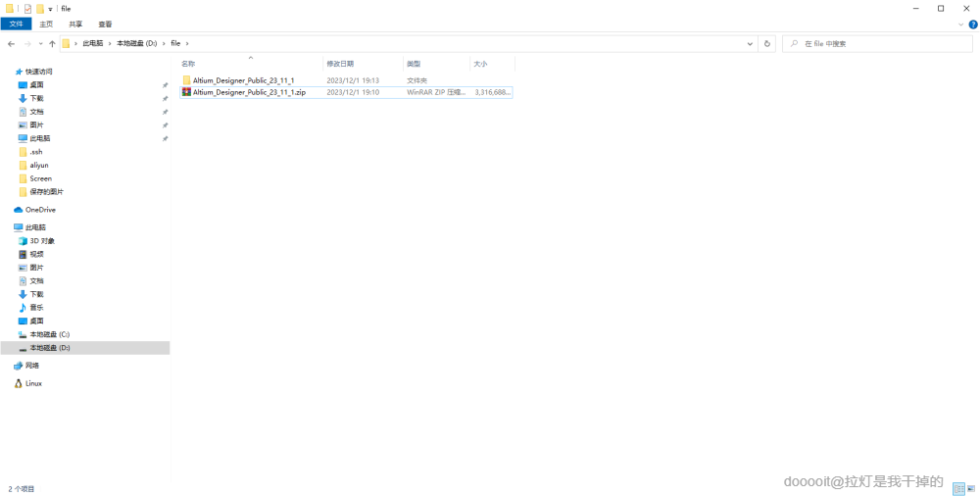Viewport: 980px width, 496px height.
Task: Open 桌面 under 此电脑 tree
Action: tap(37, 321)
